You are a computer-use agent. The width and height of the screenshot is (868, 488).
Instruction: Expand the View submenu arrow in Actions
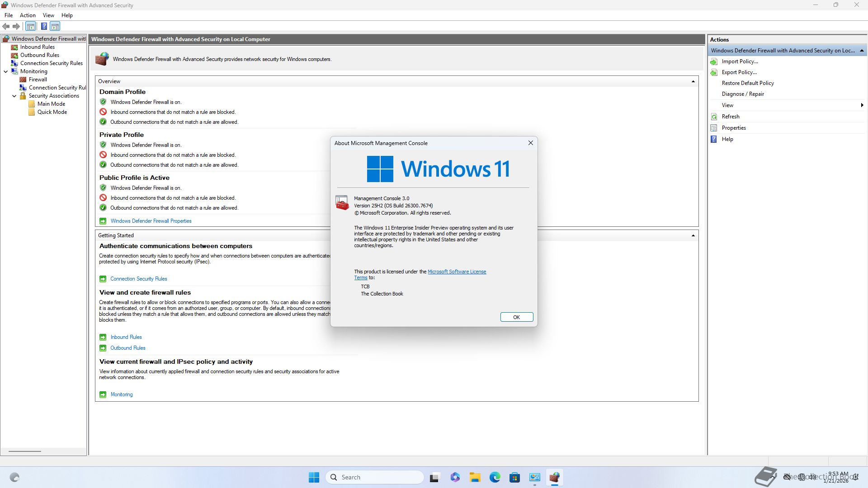point(862,105)
